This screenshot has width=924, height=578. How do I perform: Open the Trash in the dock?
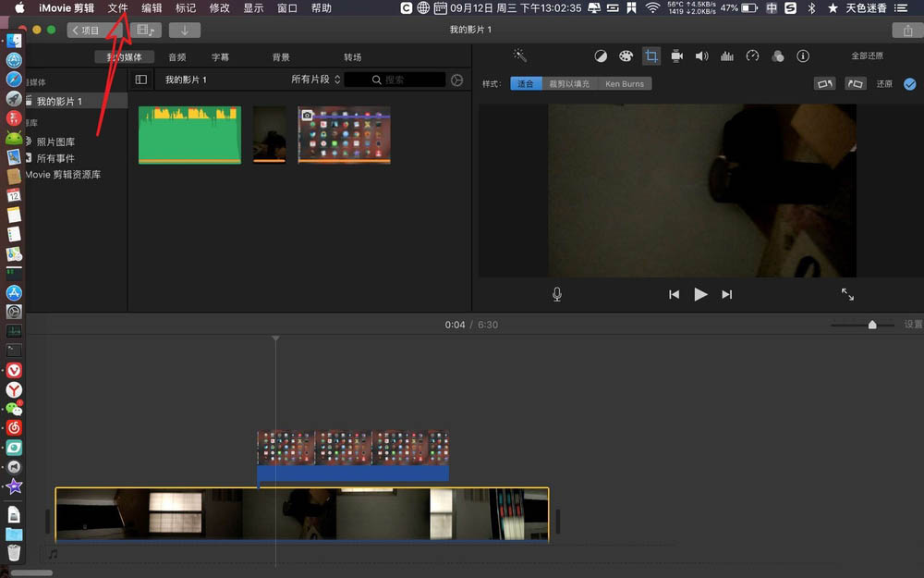14,553
